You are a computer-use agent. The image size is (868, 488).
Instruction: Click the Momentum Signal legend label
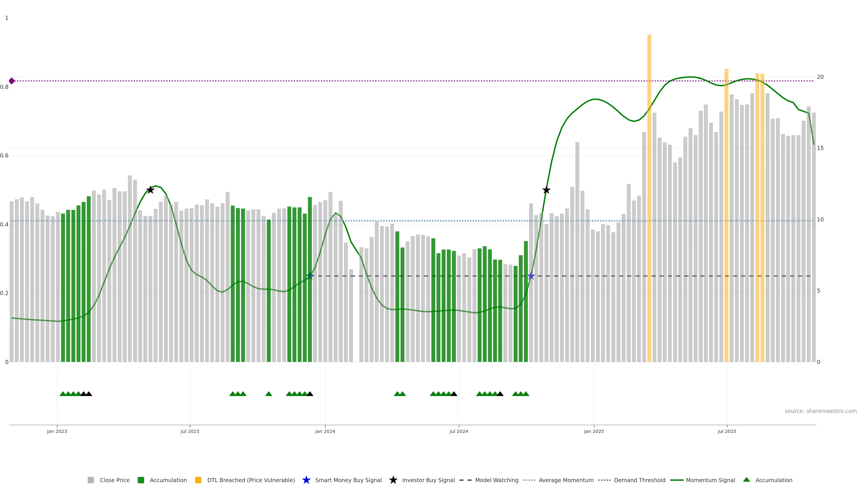[x=710, y=480]
